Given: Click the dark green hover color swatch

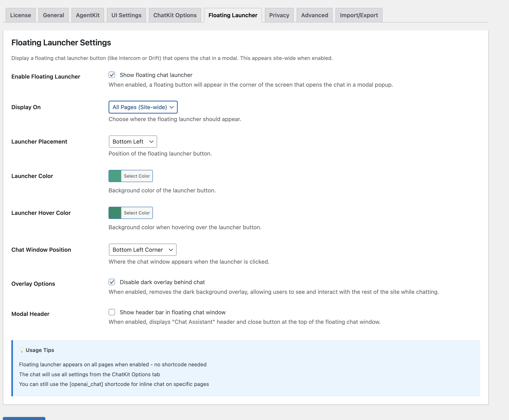Looking at the screenshot, I should pos(115,213).
